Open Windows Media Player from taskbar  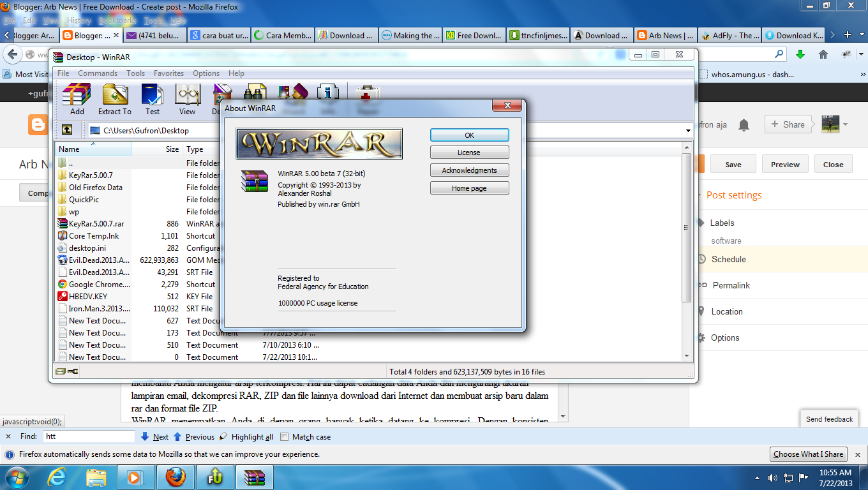click(x=135, y=477)
